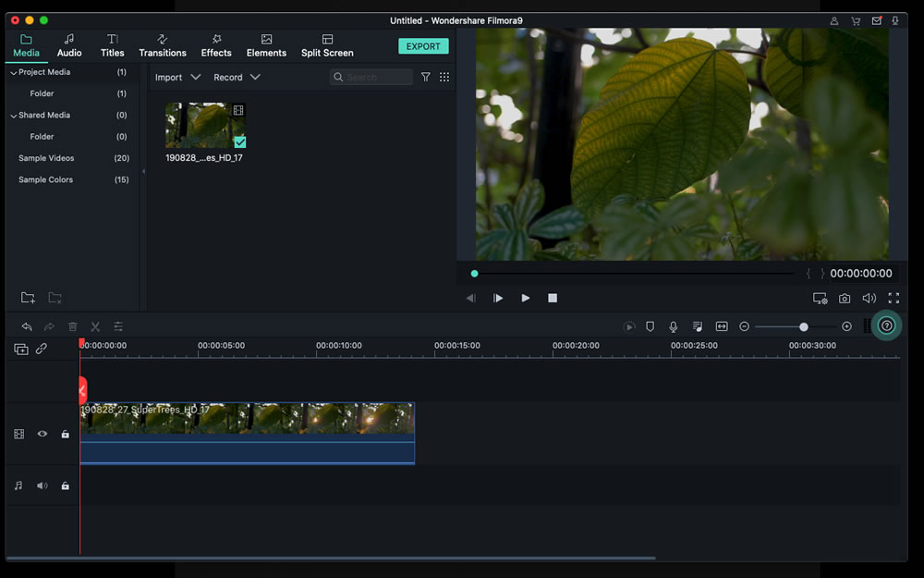Collapse the Project Media tree
Viewport: 924px width, 578px height.
coord(14,72)
